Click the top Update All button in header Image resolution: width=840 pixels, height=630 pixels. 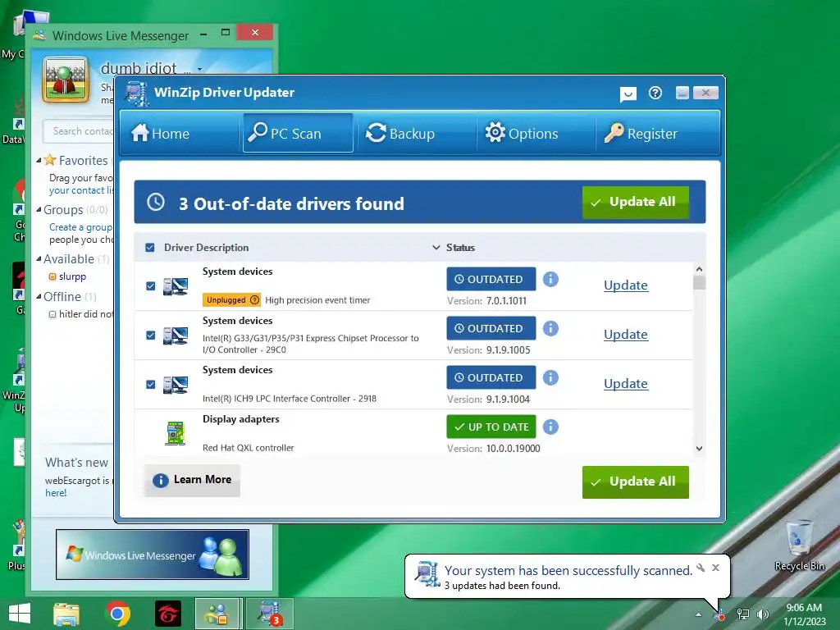636,202
